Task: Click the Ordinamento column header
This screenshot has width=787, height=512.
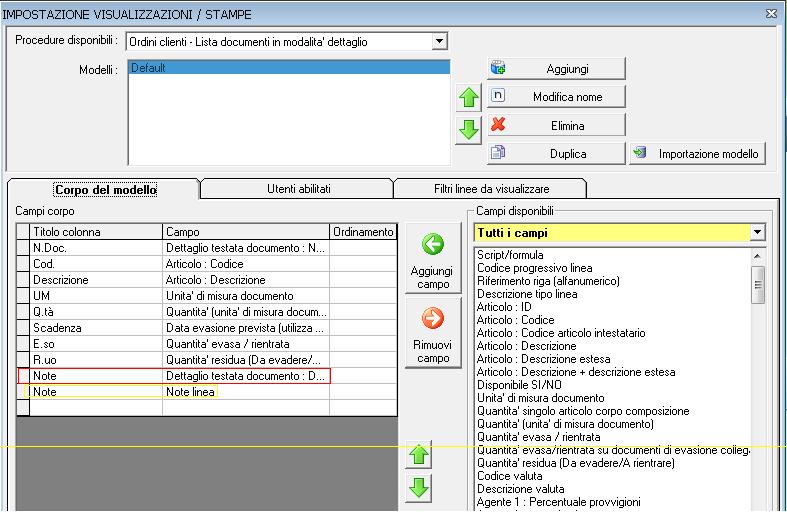Action: coord(363,232)
